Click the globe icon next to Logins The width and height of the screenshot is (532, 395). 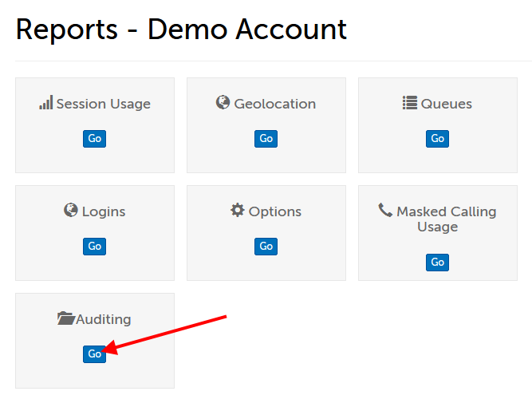point(71,211)
